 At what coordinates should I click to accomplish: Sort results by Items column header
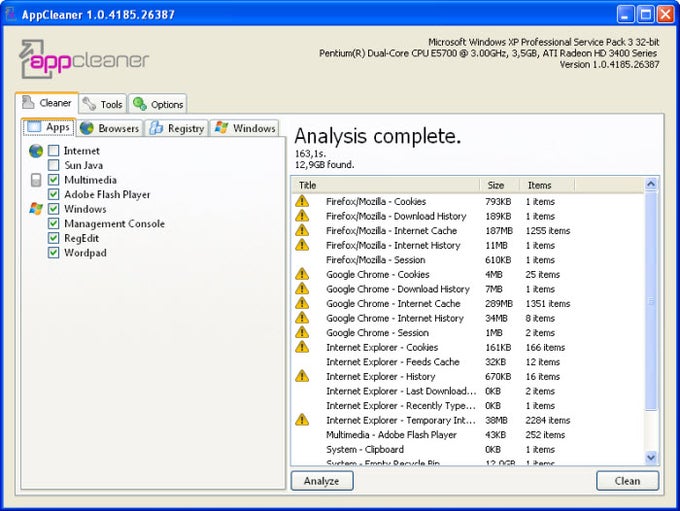(x=547, y=185)
